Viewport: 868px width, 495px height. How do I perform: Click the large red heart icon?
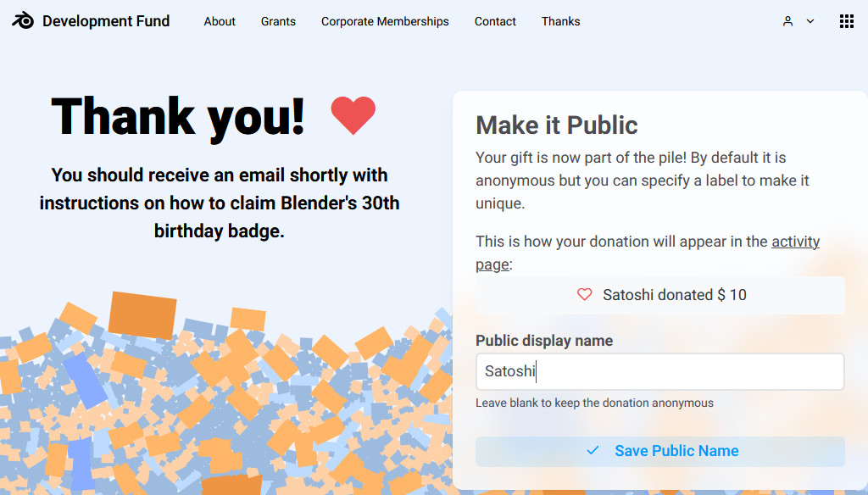coord(353,114)
